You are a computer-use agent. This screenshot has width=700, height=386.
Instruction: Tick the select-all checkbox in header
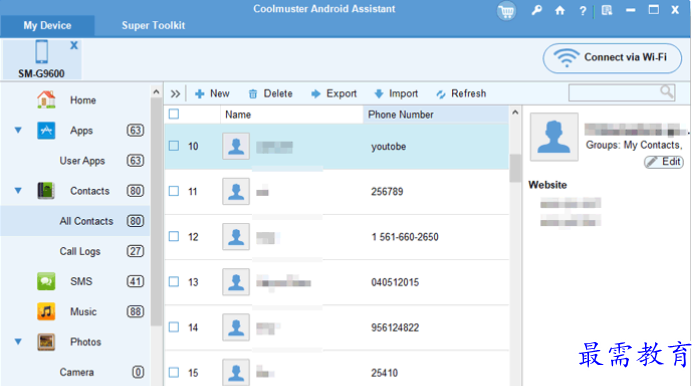(x=174, y=114)
